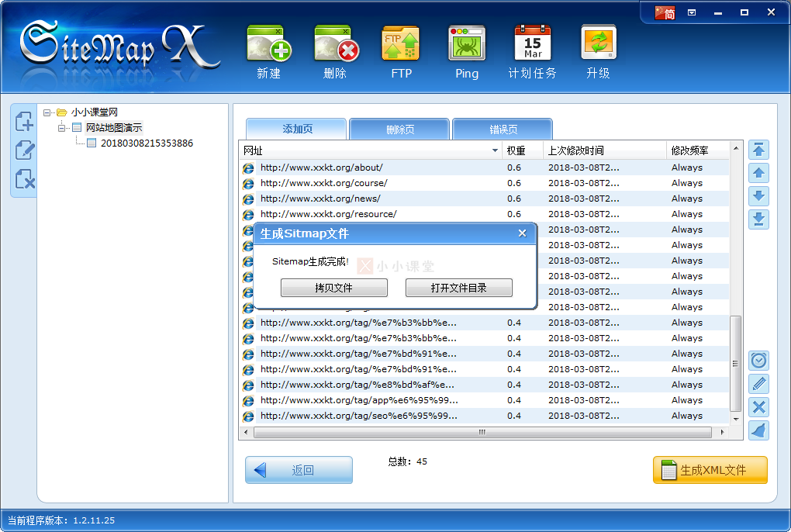
Task: Click the 网址 column sort arrow
Action: pos(495,150)
